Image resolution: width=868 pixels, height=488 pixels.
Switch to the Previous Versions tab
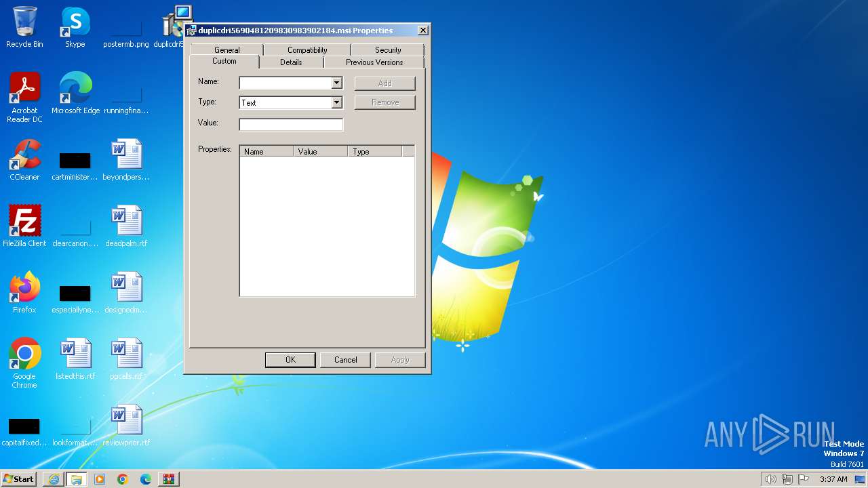coord(374,62)
